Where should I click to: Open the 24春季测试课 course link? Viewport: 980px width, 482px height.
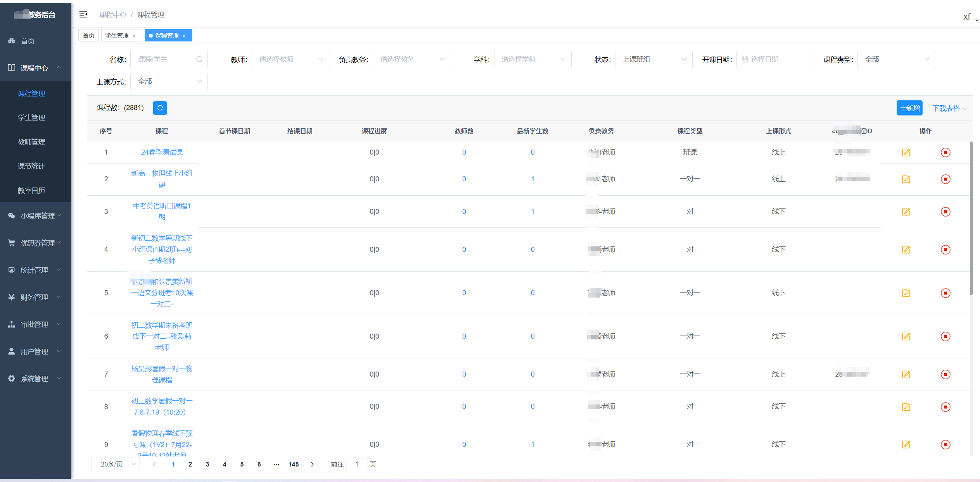tap(162, 152)
